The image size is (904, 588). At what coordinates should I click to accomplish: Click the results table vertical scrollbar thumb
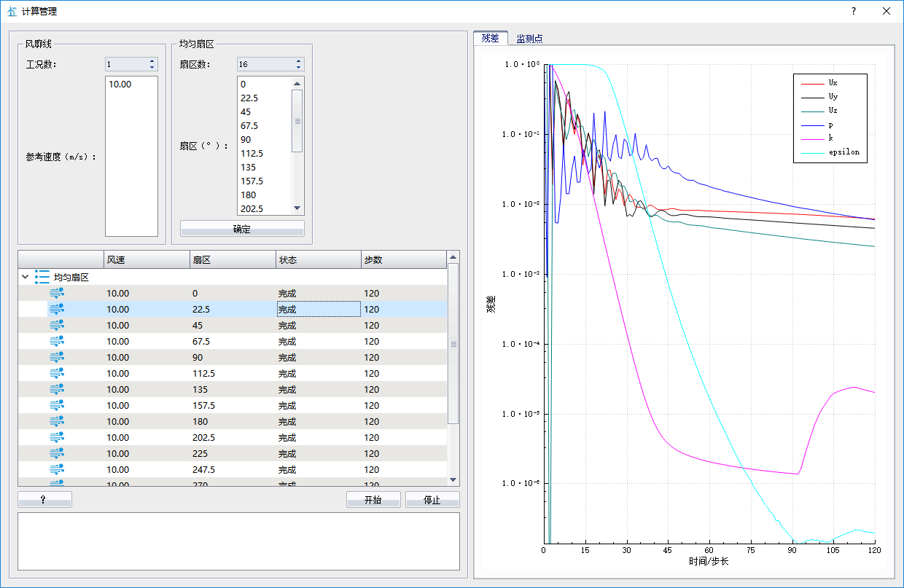(453, 343)
